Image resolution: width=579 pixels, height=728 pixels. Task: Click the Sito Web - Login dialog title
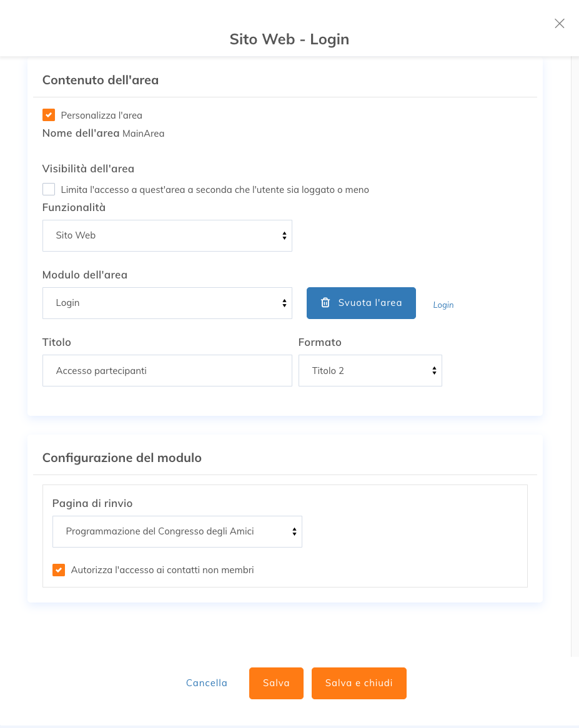pyautogui.click(x=289, y=39)
